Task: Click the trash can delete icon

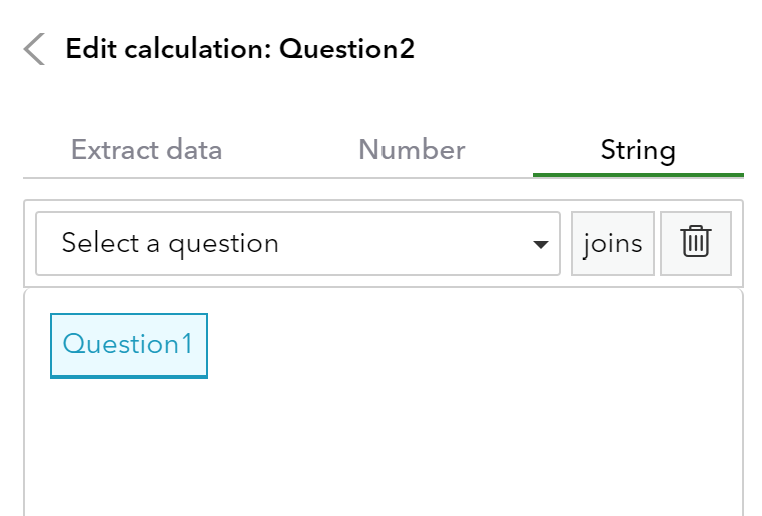Action: 695,243
